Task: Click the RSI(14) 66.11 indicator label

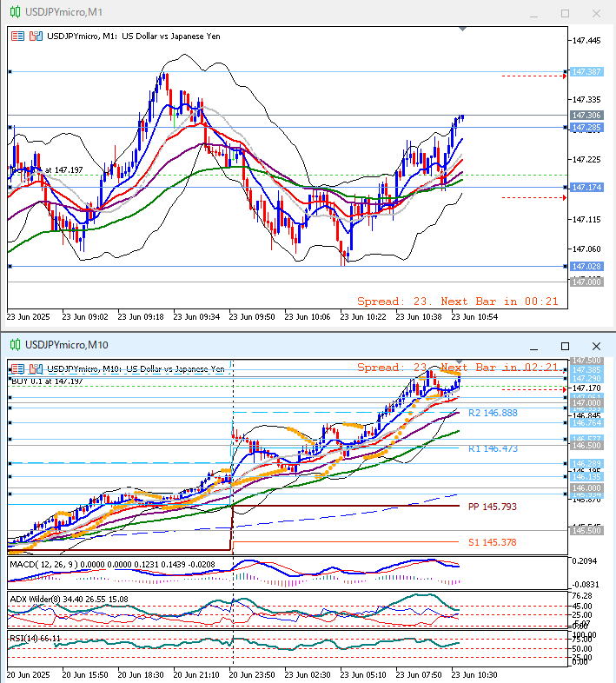Action: pyautogui.click(x=36, y=639)
